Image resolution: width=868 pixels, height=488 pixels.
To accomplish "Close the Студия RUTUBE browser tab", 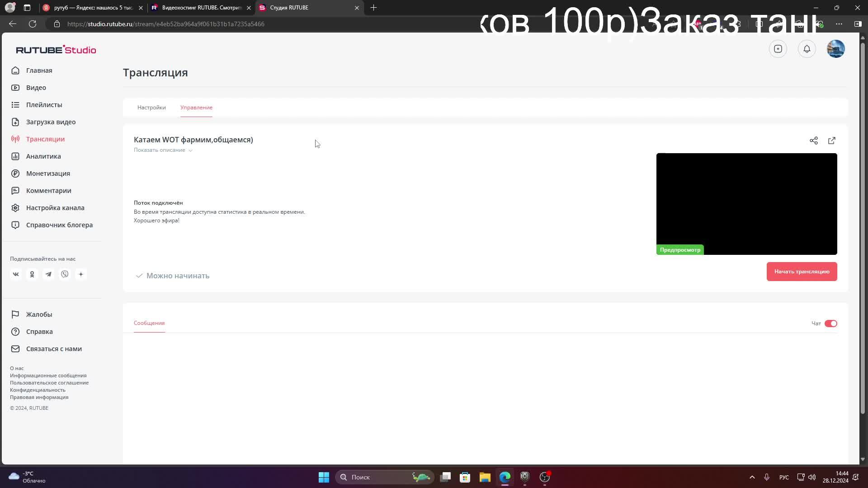I will pos(357,8).
